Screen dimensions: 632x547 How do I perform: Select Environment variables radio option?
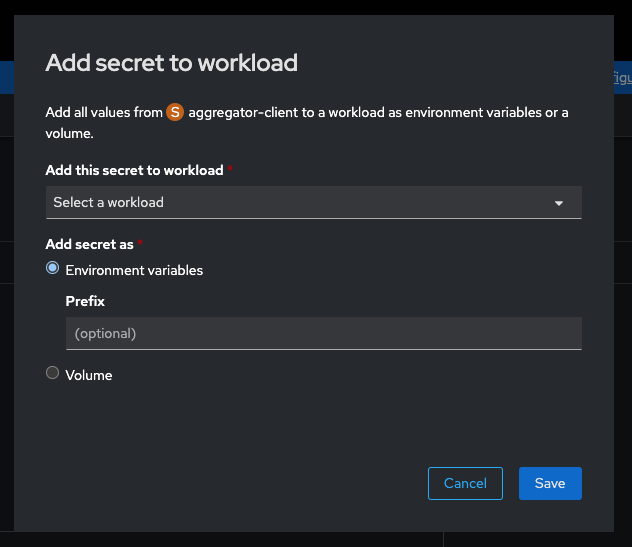(x=52, y=268)
